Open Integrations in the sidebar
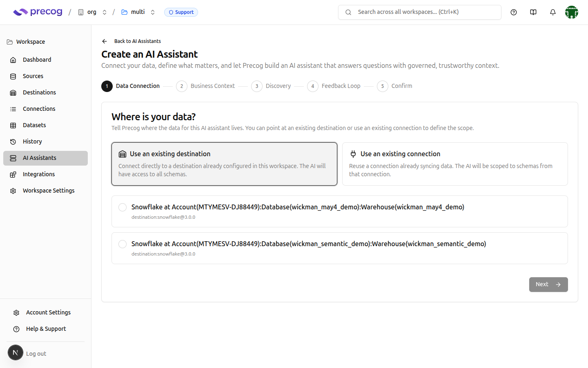588x368 pixels. click(x=45, y=174)
